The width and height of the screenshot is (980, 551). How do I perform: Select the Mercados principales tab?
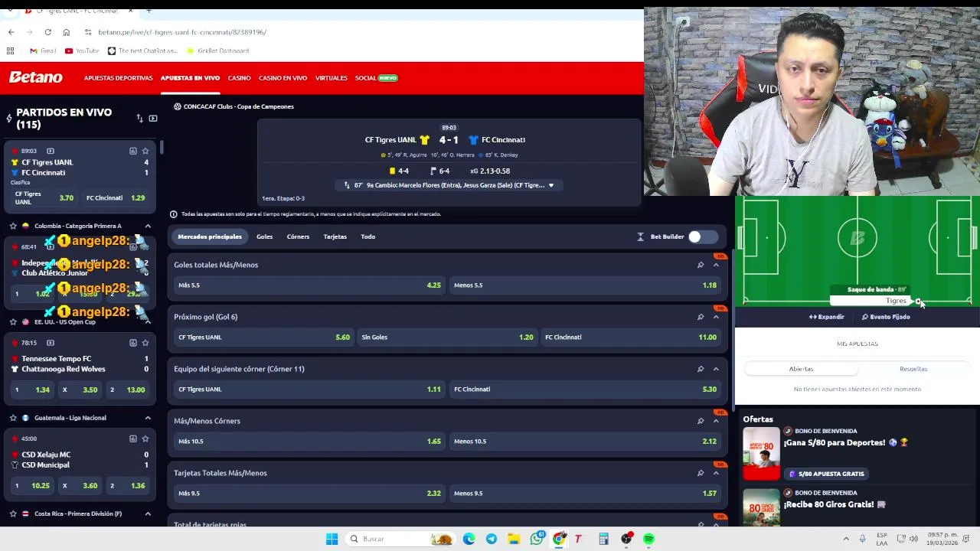[210, 236]
